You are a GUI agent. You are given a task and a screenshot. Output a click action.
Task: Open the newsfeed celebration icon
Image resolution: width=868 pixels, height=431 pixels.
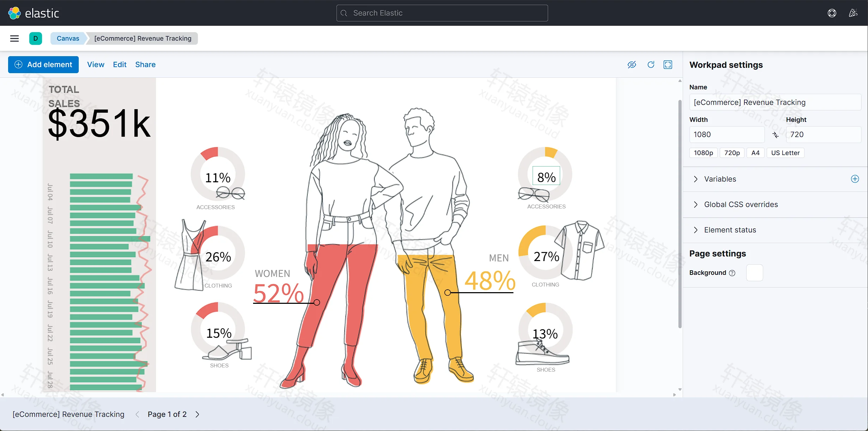853,13
